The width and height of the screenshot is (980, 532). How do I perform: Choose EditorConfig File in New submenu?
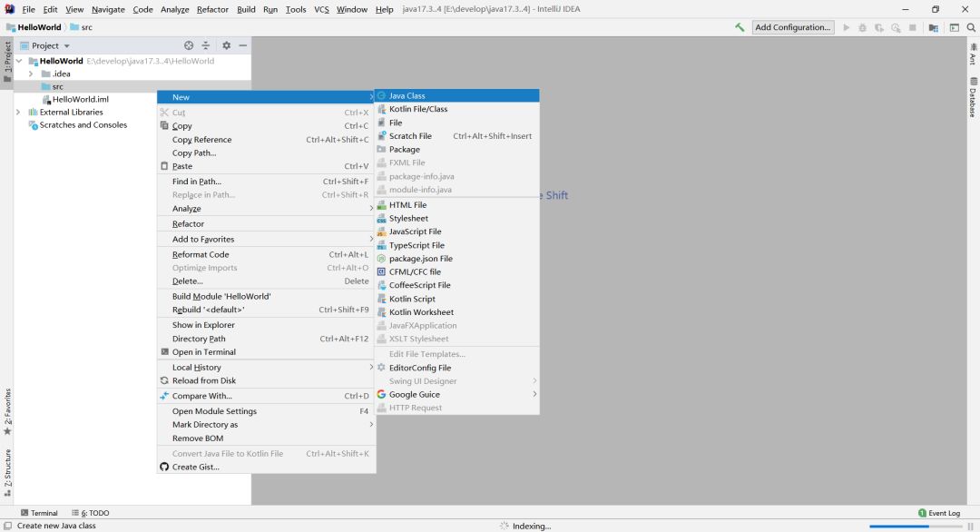456,368
